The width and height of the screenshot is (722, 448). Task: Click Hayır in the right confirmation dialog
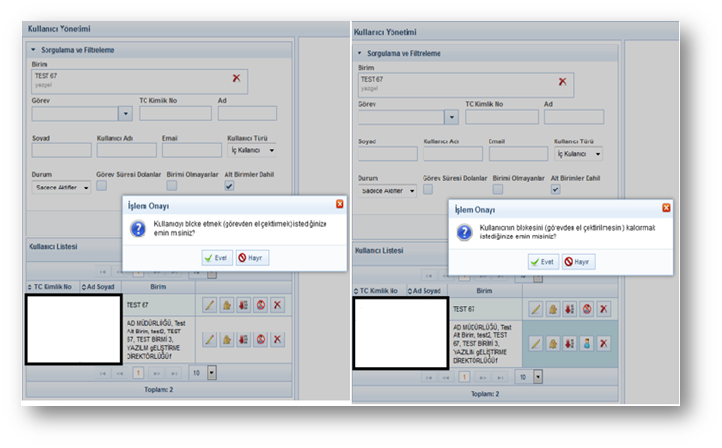[577, 261]
